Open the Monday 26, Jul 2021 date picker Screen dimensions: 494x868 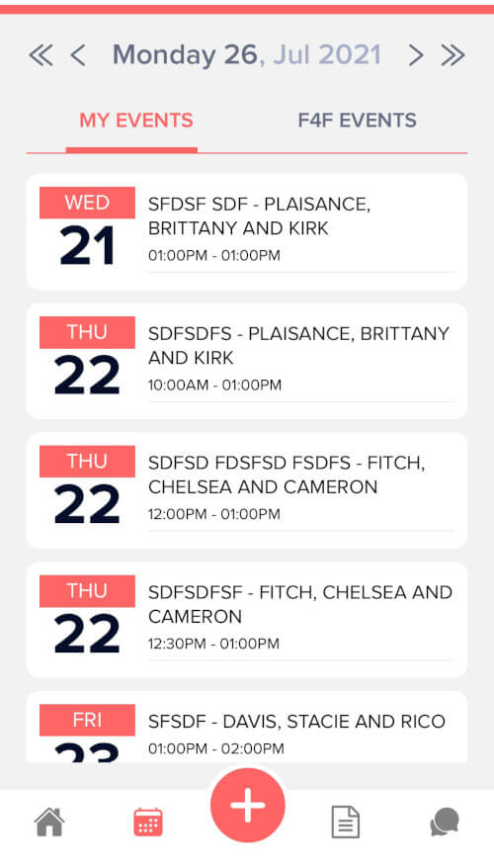click(247, 55)
